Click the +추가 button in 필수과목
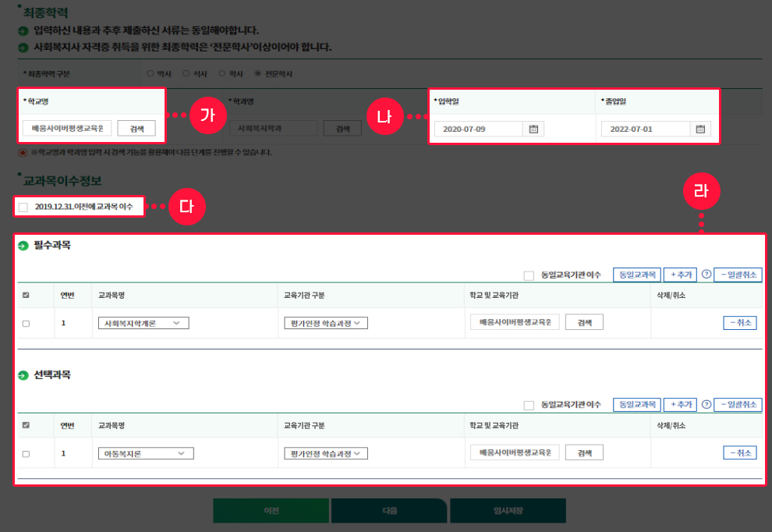Screen dimensions: 772x532 (x=679, y=275)
